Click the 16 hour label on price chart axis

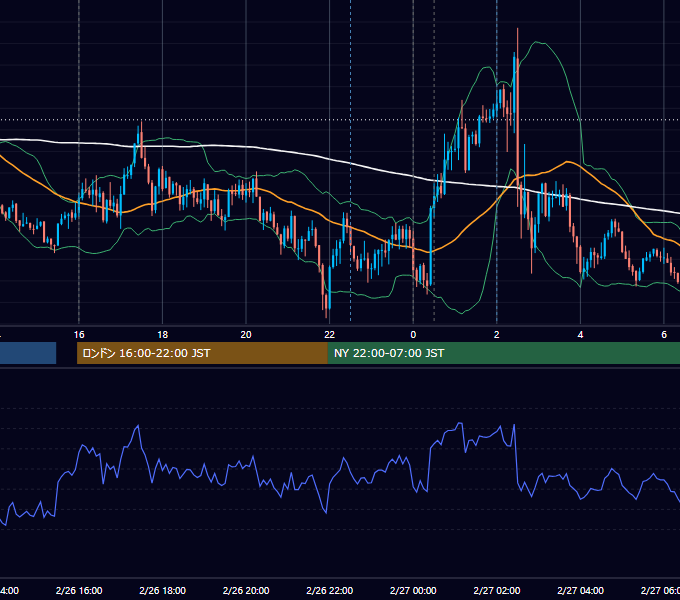click(x=79, y=335)
